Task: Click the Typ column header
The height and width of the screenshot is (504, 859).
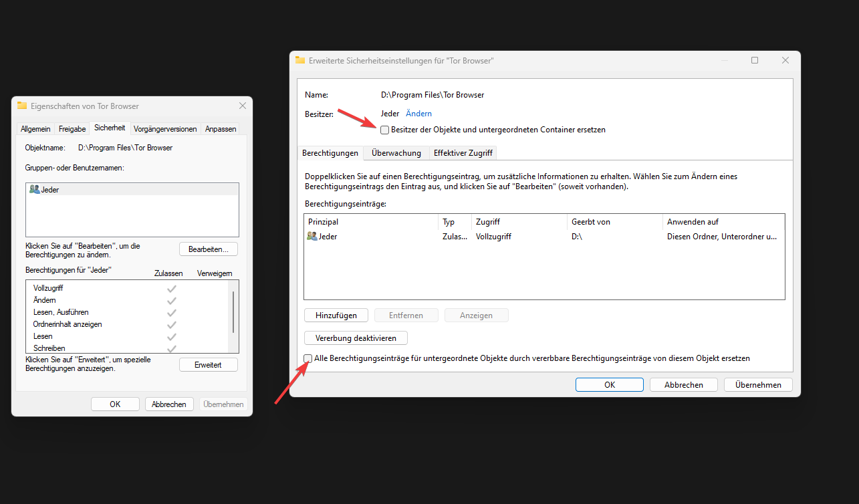Action: [455, 222]
